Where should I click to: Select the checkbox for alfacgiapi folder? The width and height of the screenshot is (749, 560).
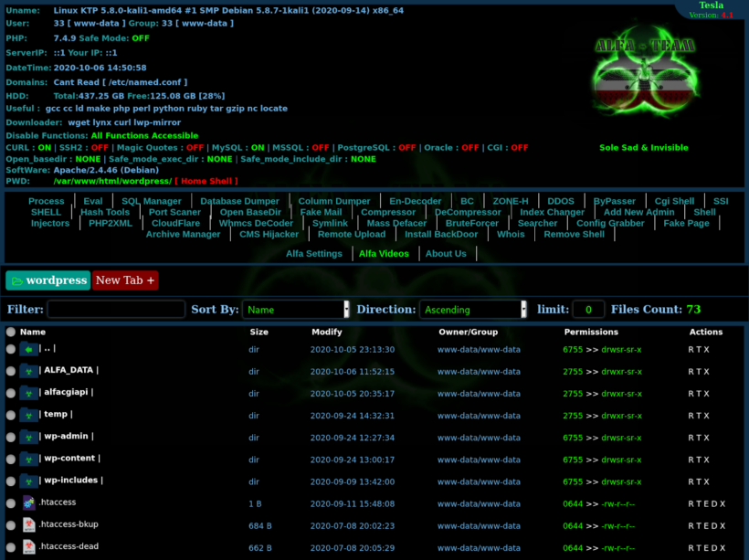tap(11, 393)
